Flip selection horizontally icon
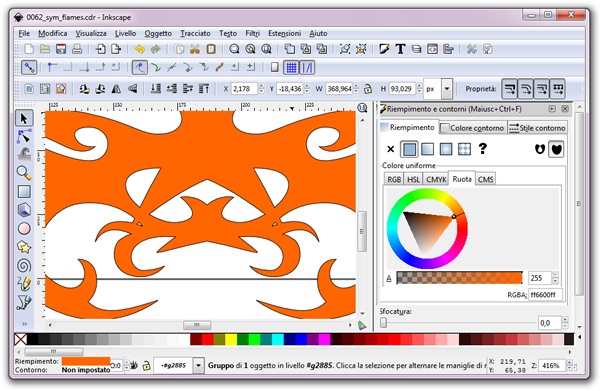Screen dimensions: 600x391 (x=116, y=89)
